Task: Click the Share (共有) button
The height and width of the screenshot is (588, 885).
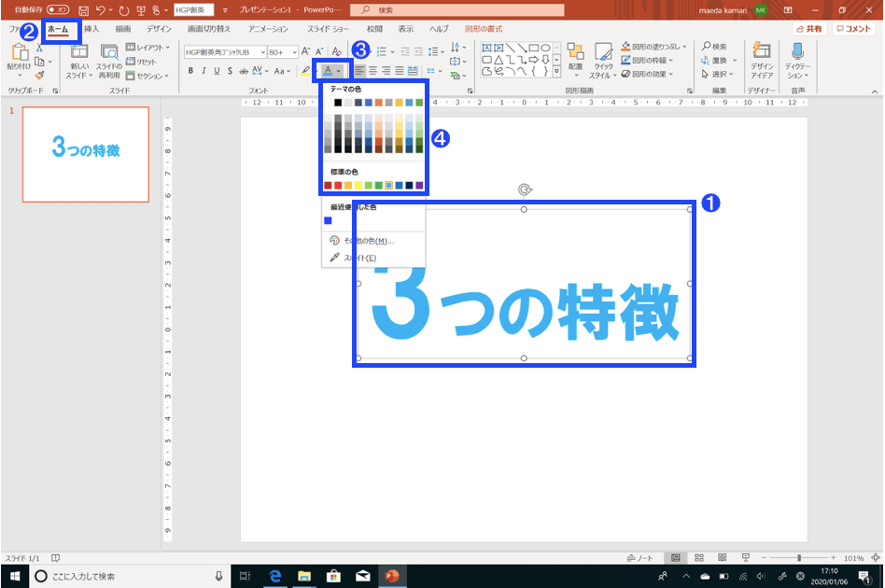Action: tap(809, 29)
